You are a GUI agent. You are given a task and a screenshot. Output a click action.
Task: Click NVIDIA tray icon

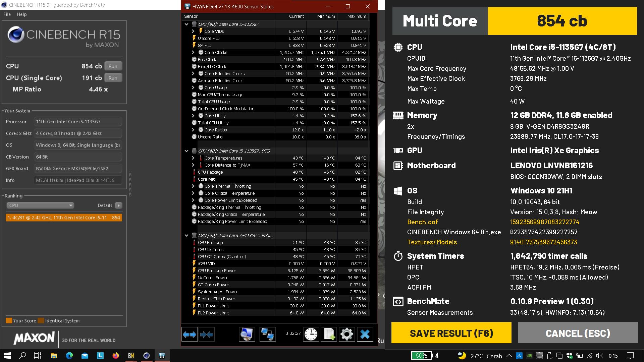pyautogui.click(x=529, y=356)
